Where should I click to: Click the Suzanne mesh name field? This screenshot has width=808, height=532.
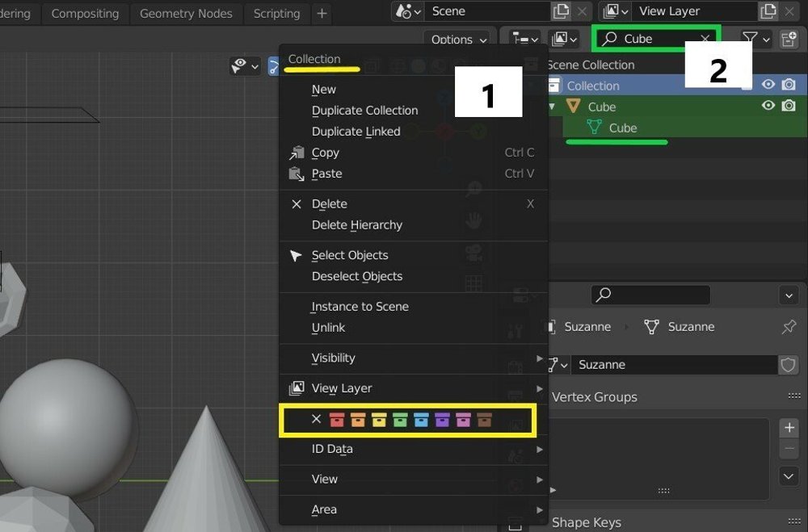click(x=675, y=365)
